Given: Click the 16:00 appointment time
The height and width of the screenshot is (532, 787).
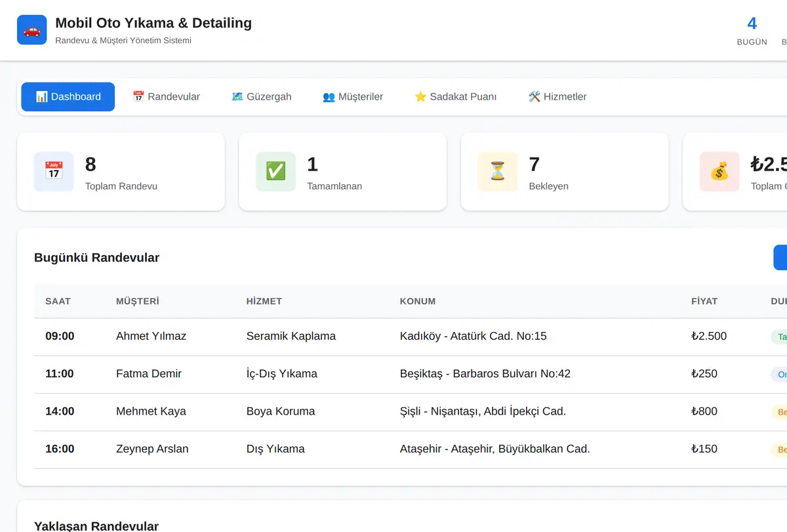Looking at the screenshot, I should pyautogui.click(x=60, y=449).
